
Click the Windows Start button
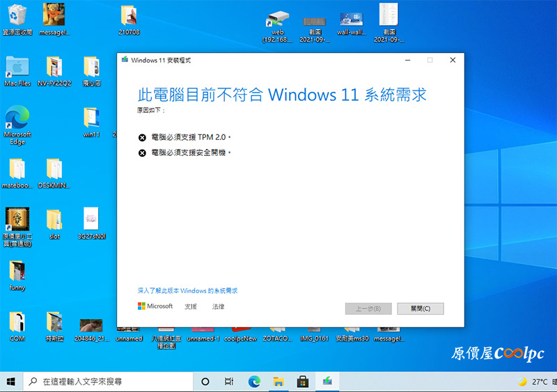pos(11,382)
